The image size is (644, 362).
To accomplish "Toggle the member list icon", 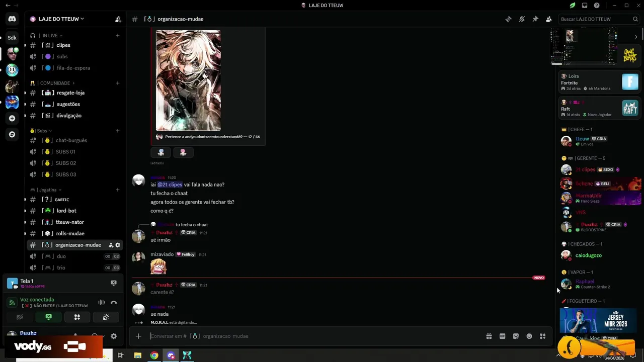I will coord(548,19).
